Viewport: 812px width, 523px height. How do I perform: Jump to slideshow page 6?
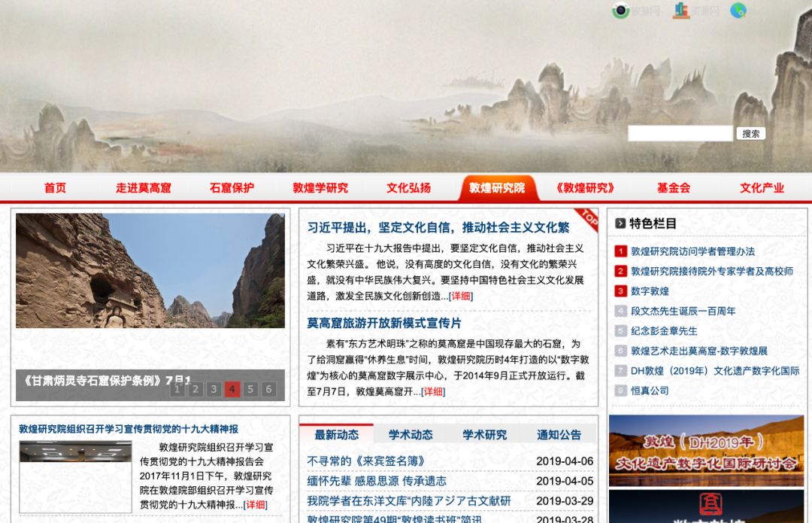tap(268, 389)
